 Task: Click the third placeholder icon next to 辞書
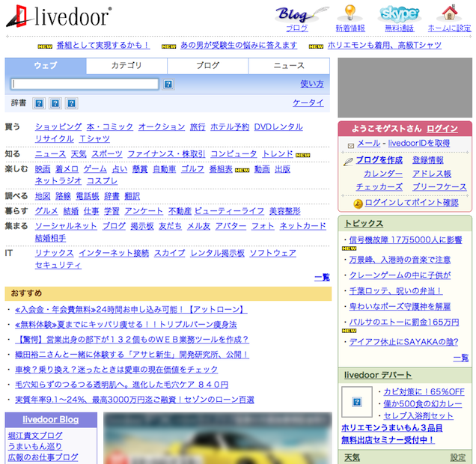(71, 103)
